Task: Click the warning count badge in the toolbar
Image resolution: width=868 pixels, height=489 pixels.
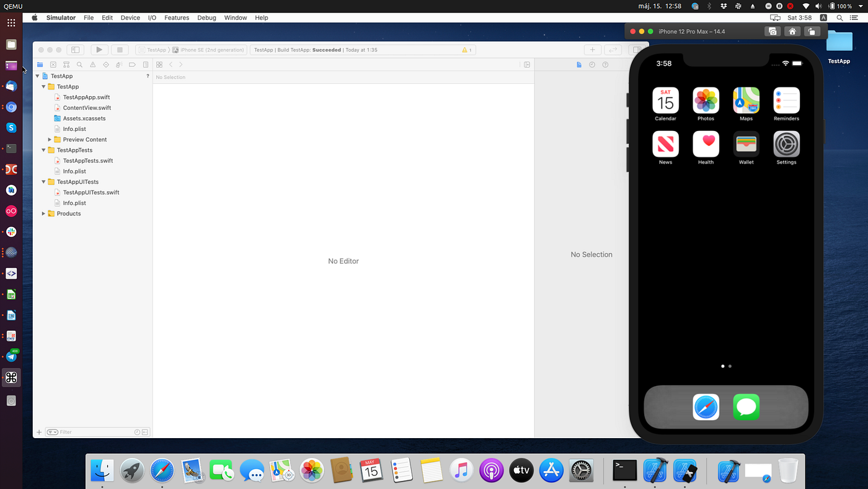Action: pyautogui.click(x=466, y=50)
